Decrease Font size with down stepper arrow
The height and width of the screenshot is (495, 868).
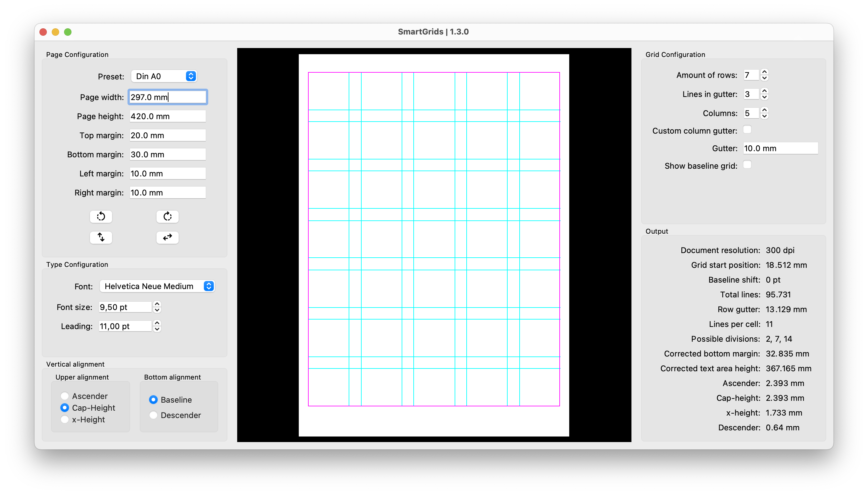pos(157,310)
